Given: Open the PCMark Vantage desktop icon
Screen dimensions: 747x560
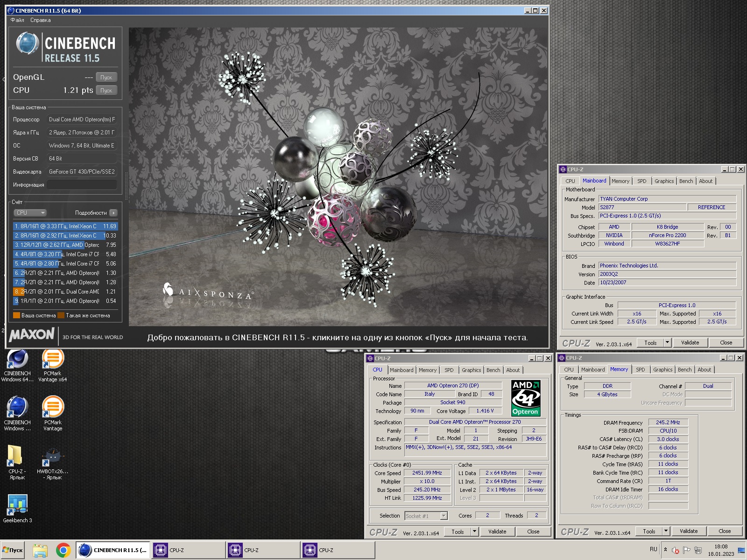Looking at the screenshot, I should (53, 413).
